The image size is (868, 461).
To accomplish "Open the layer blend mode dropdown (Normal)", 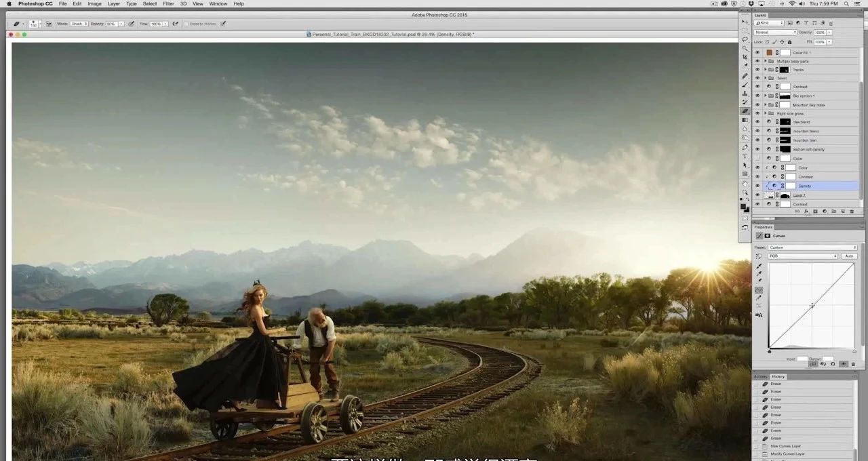I will tap(775, 33).
